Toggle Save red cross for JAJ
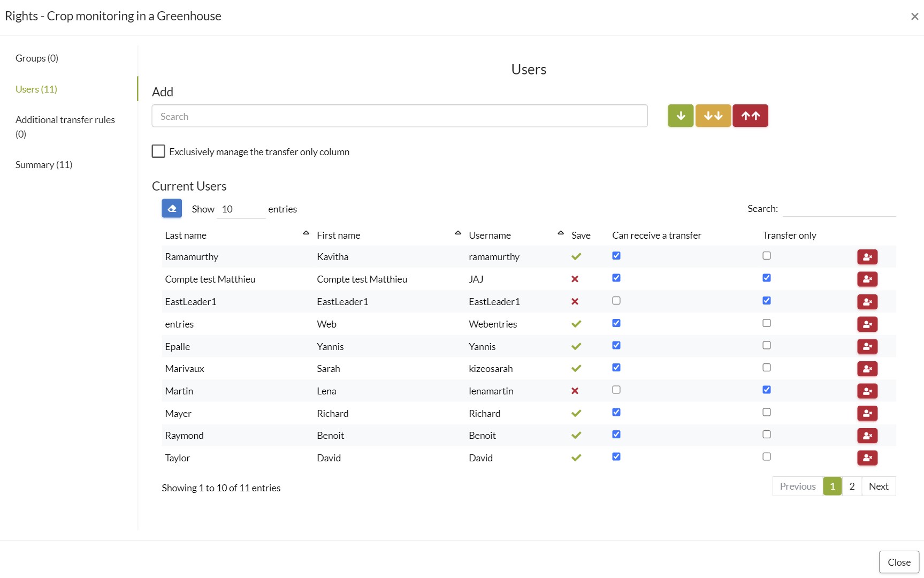924x578 pixels. pyautogui.click(x=575, y=279)
